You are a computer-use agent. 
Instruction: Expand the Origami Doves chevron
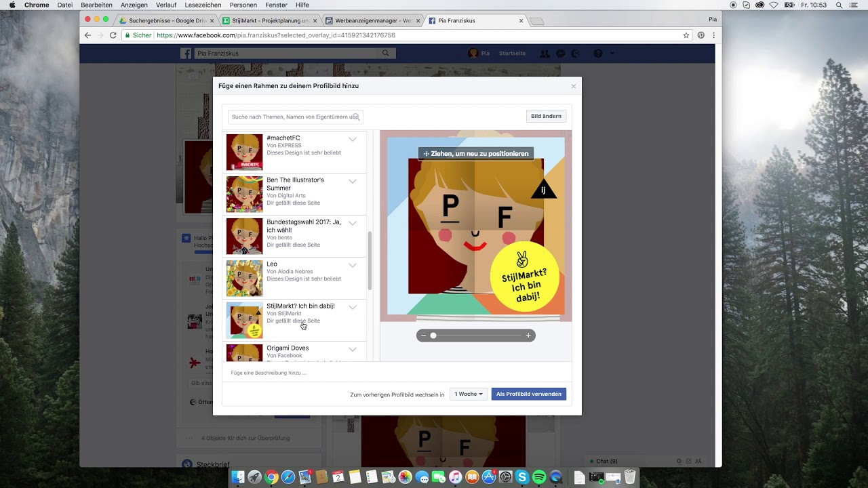(353, 349)
